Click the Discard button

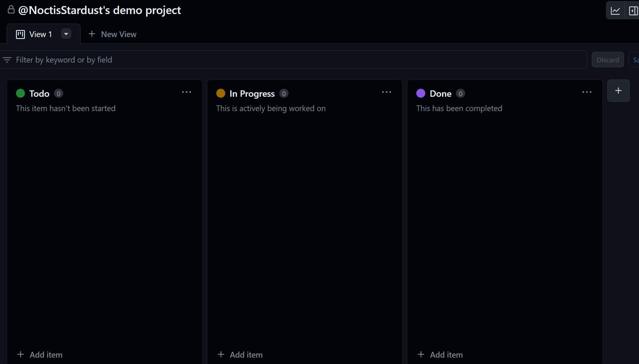607,60
